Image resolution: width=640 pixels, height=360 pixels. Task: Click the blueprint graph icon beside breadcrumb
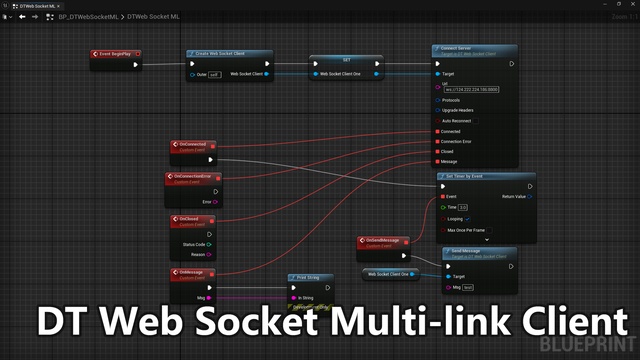[x=50, y=17]
